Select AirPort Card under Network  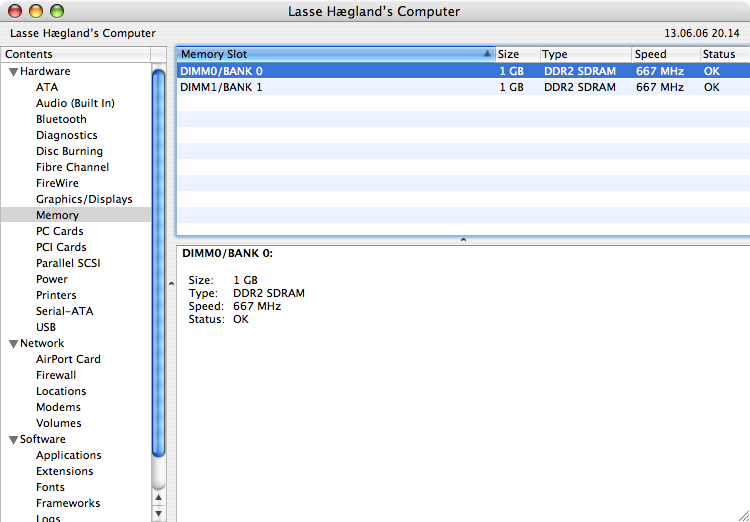click(68, 359)
